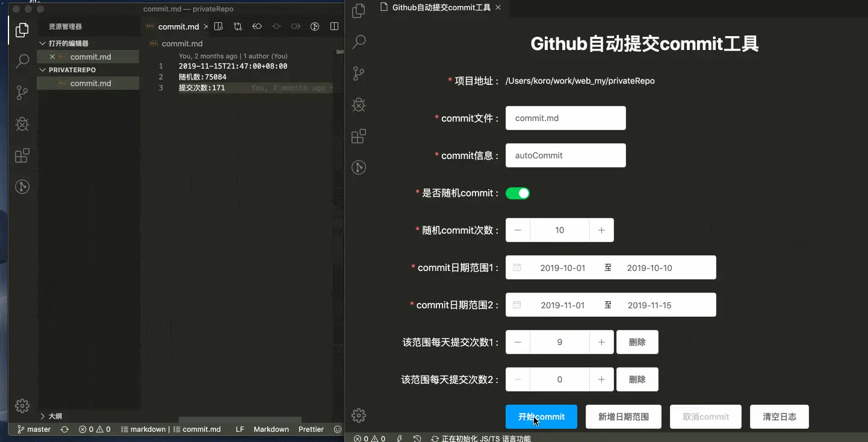Decrease 该范围每天提交次数1 with minus button

pos(518,342)
